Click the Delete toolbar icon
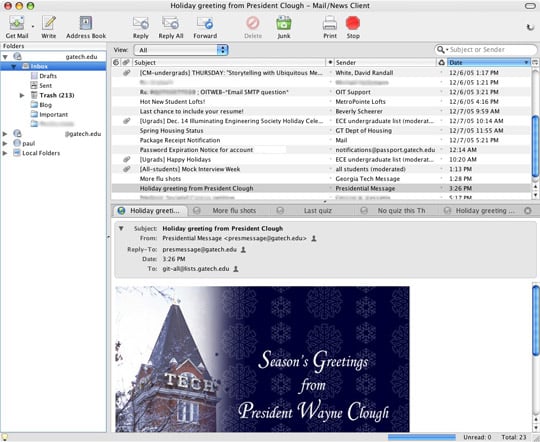 click(x=253, y=23)
